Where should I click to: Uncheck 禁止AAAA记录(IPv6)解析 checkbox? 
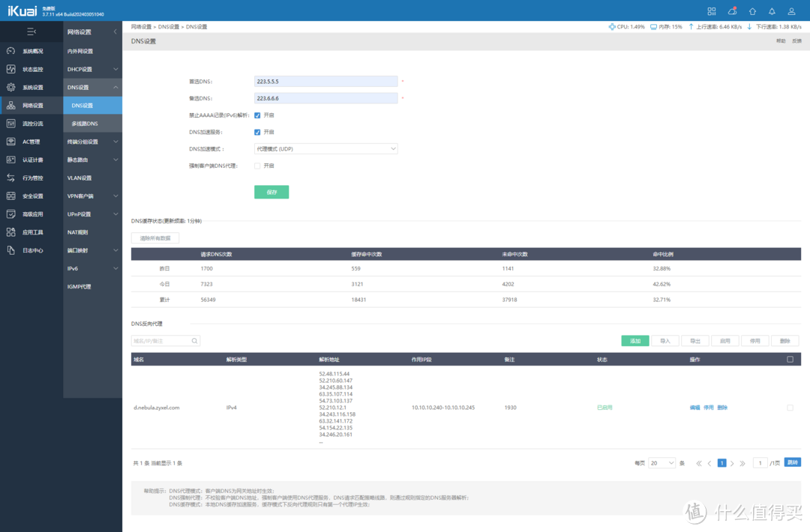257,115
